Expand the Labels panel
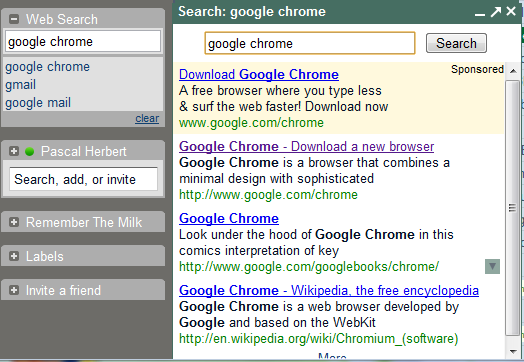This screenshot has width=524, height=362. [14, 256]
